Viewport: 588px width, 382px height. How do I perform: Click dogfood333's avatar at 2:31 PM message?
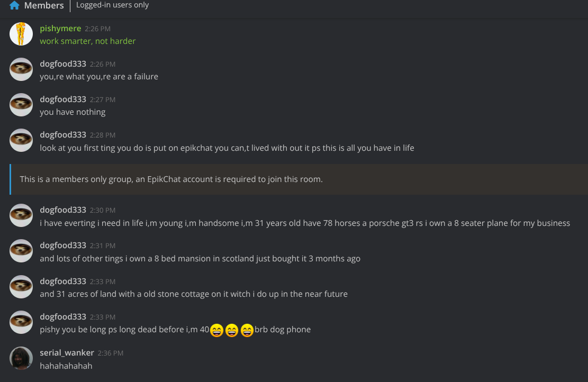click(21, 251)
